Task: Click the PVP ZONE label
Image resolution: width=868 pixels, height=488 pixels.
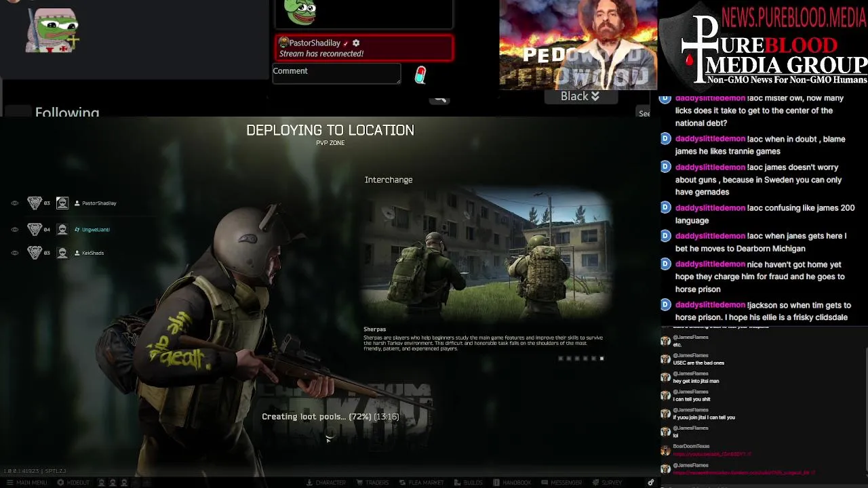Action: coord(330,143)
